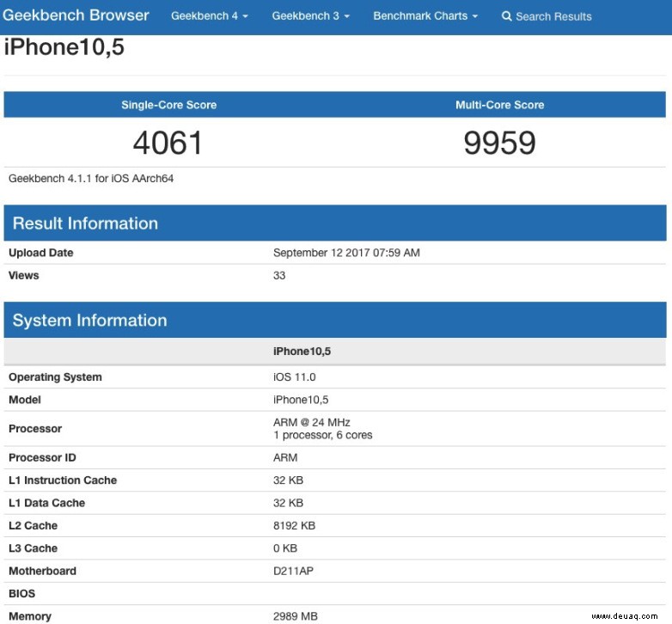
Task: Click the L1 Data Cache label
Action: 46,503
